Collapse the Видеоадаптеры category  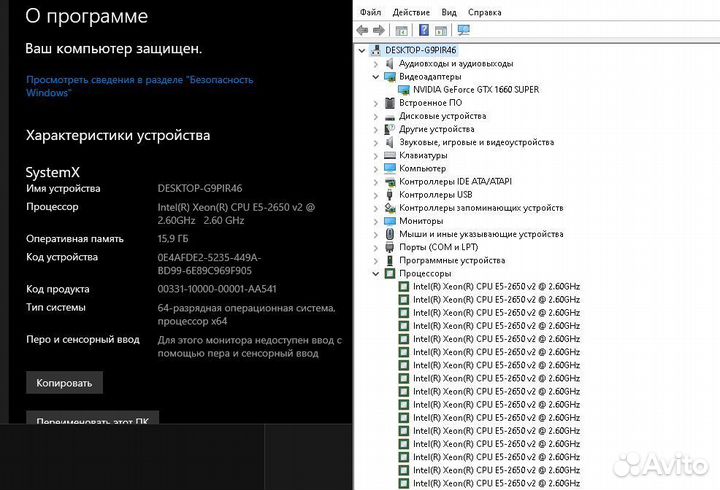coord(376,76)
